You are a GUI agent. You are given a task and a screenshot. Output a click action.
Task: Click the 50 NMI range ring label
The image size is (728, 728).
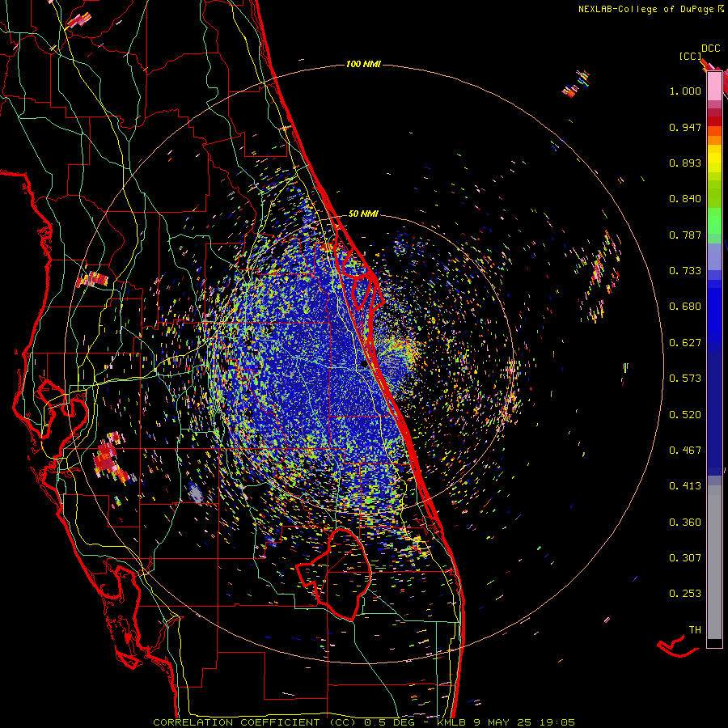click(x=363, y=214)
